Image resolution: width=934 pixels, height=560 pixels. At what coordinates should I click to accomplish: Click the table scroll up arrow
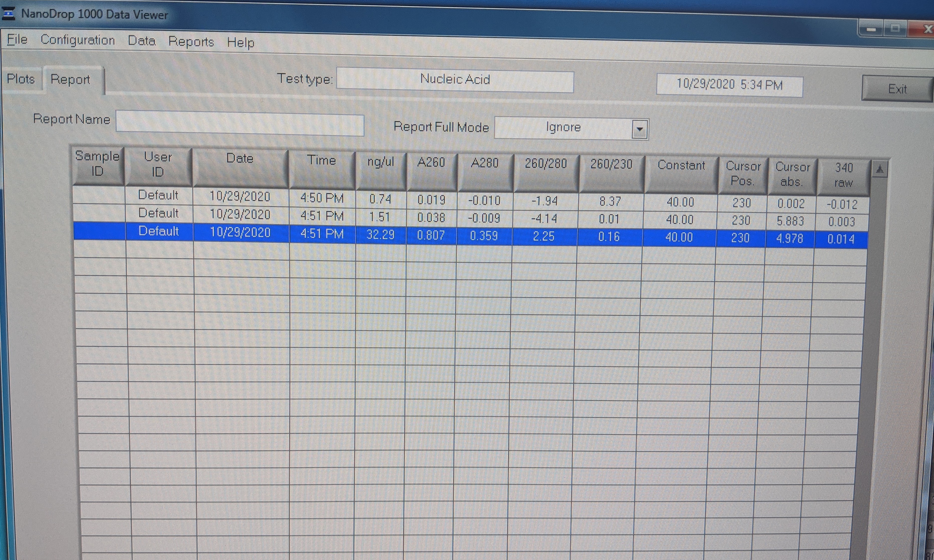coord(880,170)
